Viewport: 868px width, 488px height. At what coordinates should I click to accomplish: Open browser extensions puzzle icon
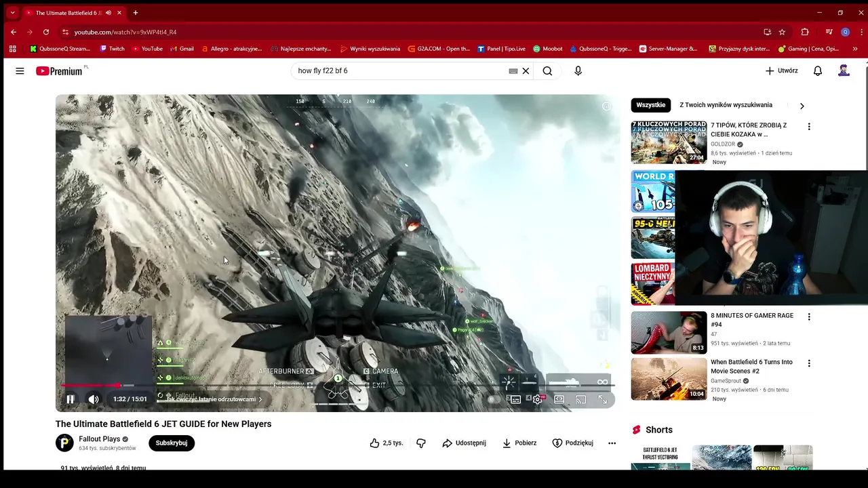tap(805, 32)
